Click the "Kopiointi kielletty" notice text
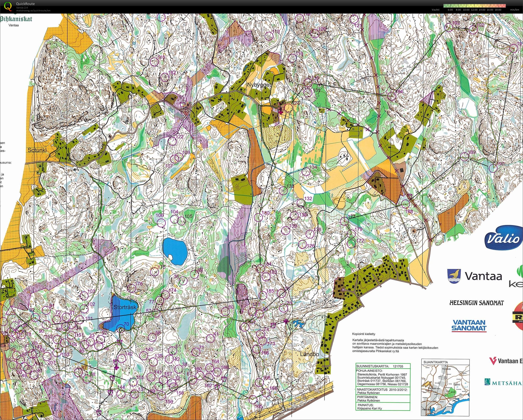Viewport: 523px width, 420px height. pyautogui.click(x=364, y=334)
